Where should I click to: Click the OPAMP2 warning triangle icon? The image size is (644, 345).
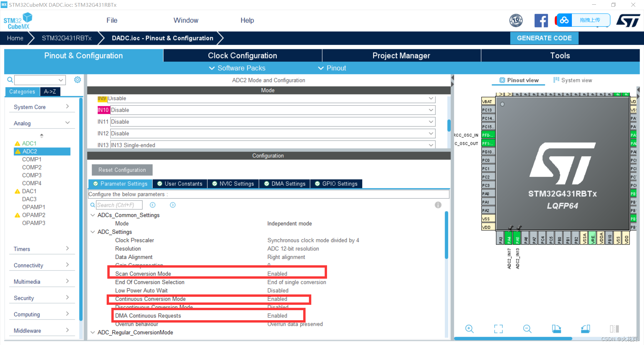tap(17, 215)
